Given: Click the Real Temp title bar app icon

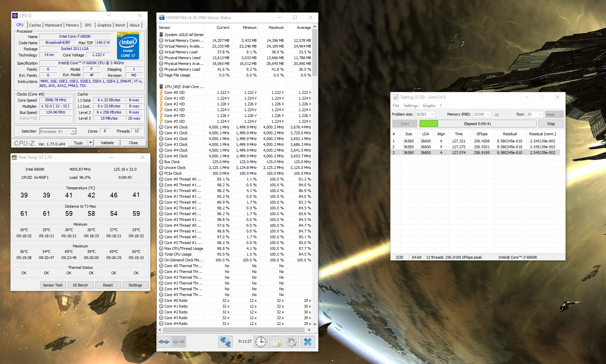Looking at the screenshot, I should pos(14,157).
